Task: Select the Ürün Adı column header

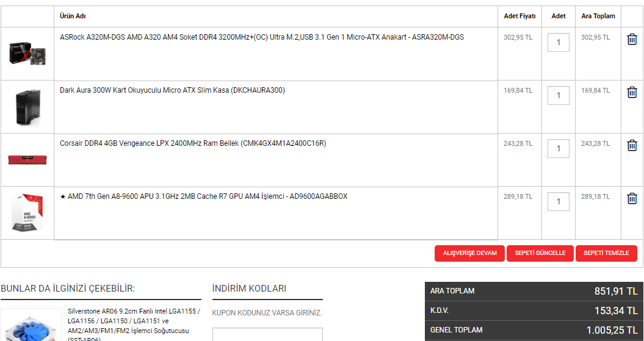Action: 73,16
